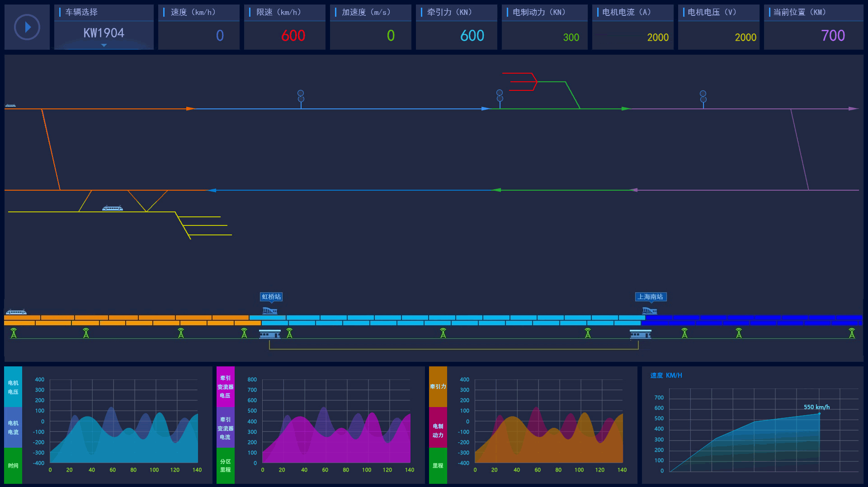Select the green 时间 tab
868x487 pixels.
point(13,466)
